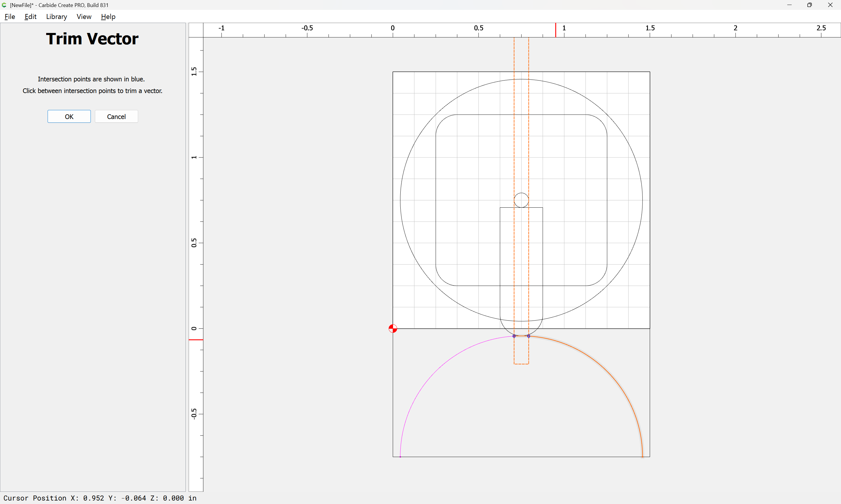Open the Library menu
This screenshot has height=504, width=841.
56,17
